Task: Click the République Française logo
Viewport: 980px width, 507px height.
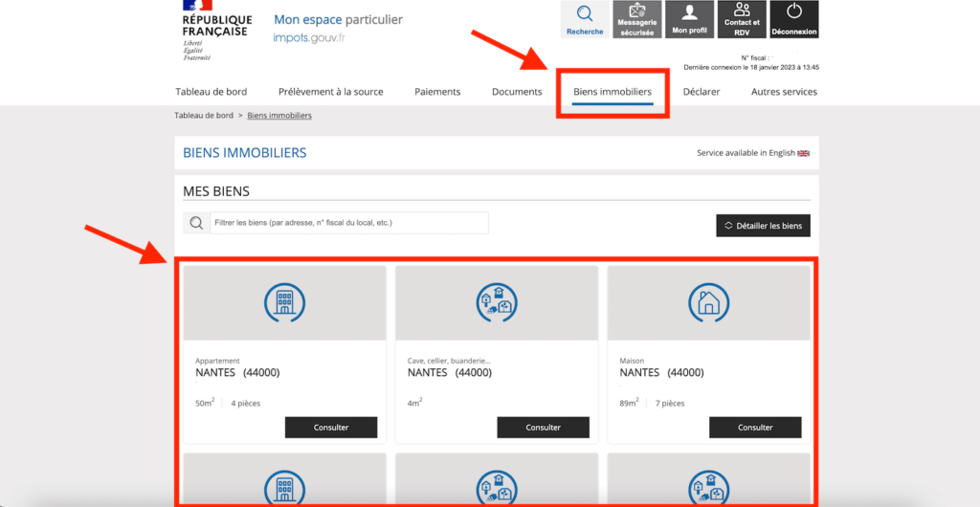Action: point(215,30)
